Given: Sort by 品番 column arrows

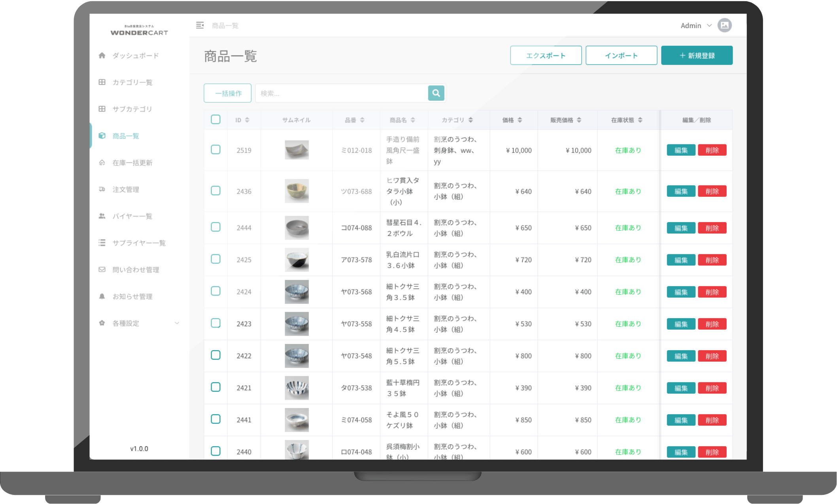Looking at the screenshot, I should click(x=362, y=120).
